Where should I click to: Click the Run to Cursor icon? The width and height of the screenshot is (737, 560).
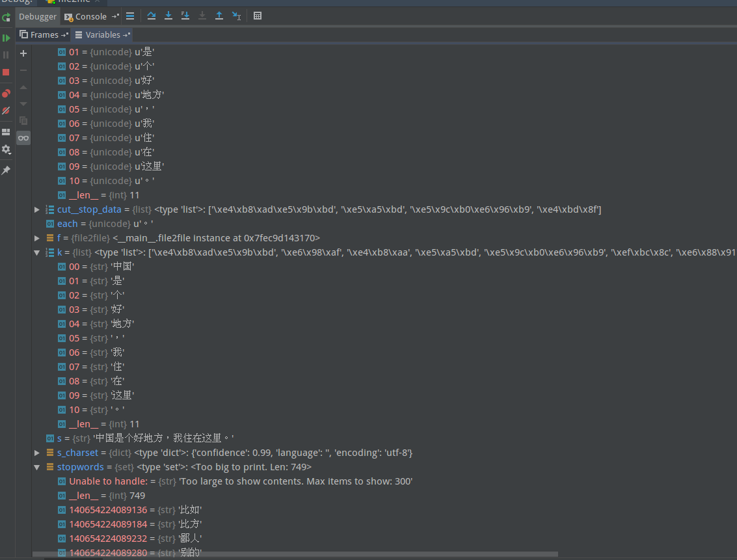(236, 16)
